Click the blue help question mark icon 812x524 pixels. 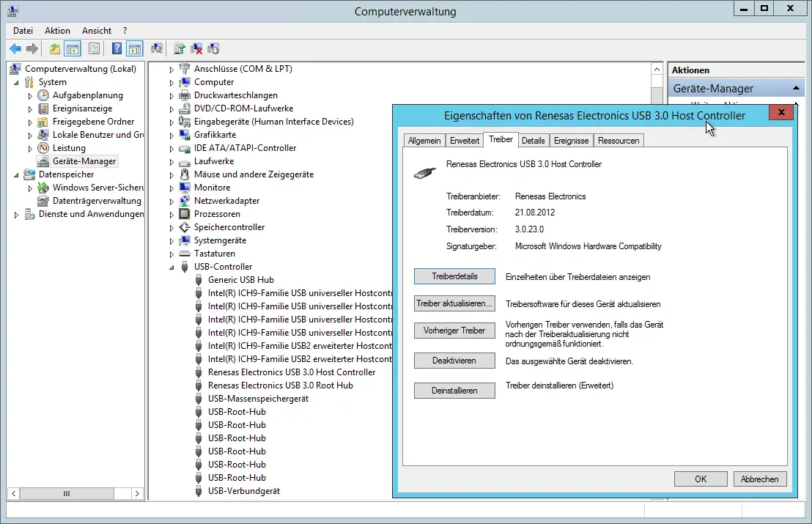tap(117, 48)
